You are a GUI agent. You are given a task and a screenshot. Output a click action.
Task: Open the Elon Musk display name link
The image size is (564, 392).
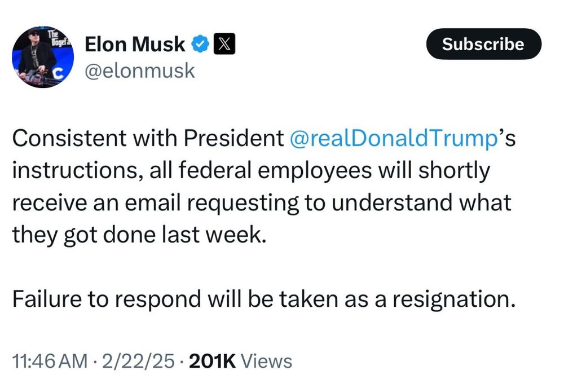(x=135, y=44)
